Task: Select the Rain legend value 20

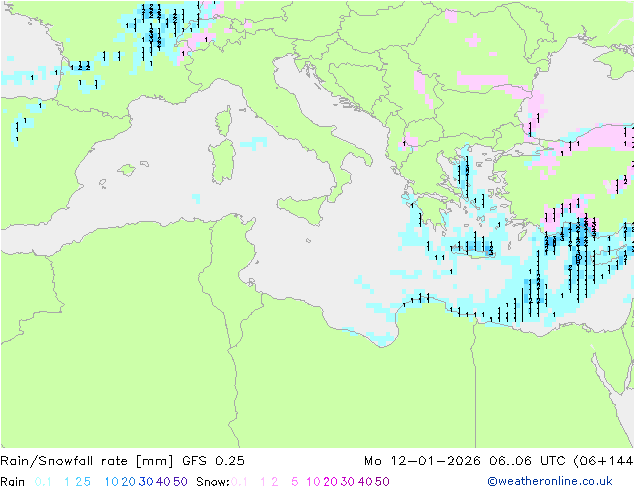Action: (x=128, y=482)
